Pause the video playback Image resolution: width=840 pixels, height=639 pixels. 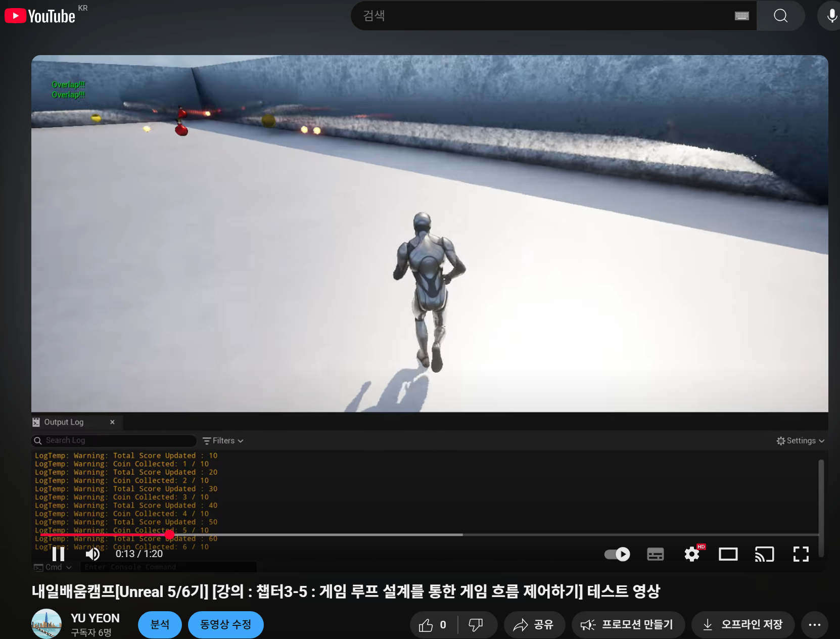click(x=59, y=554)
